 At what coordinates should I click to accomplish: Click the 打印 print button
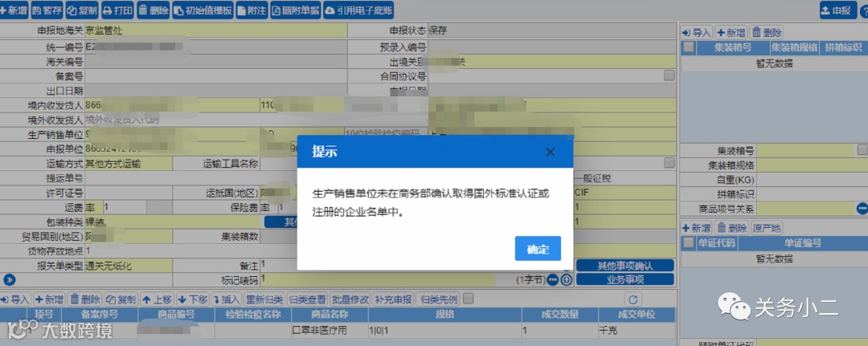pyautogui.click(x=117, y=10)
